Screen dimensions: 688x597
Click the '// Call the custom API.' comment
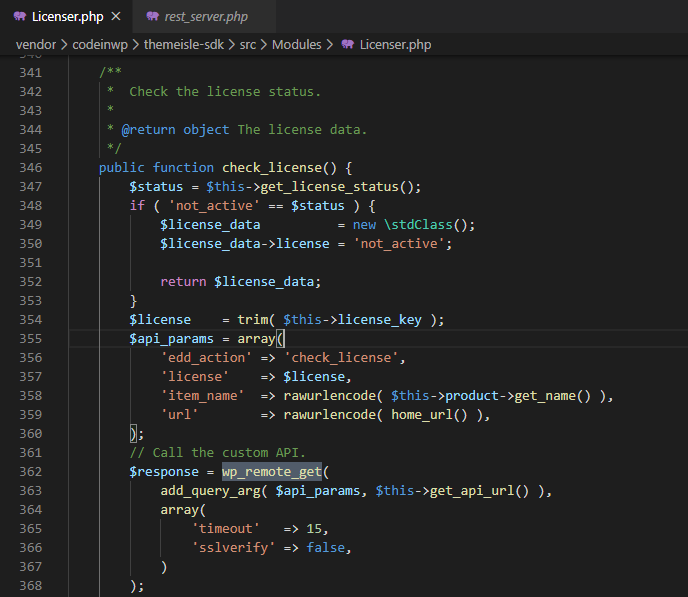click(x=217, y=453)
